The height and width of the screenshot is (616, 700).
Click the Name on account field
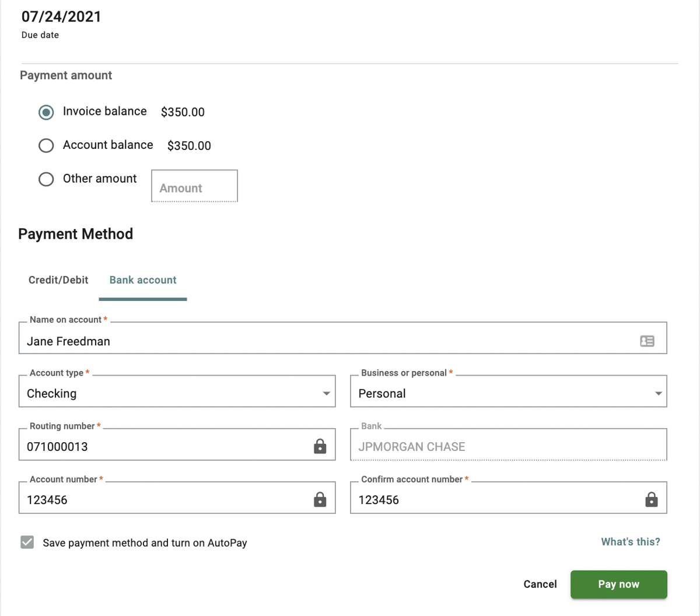(233, 341)
